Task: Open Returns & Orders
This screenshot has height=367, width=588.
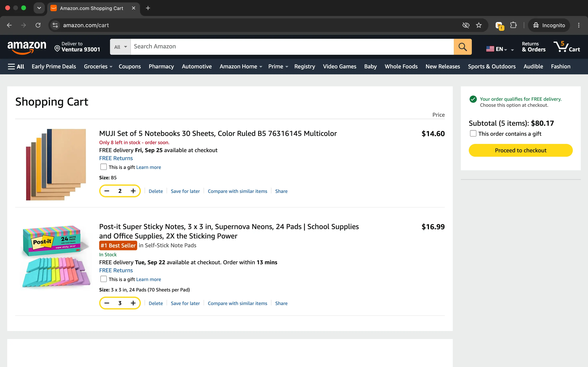Action: coord(534,47)
